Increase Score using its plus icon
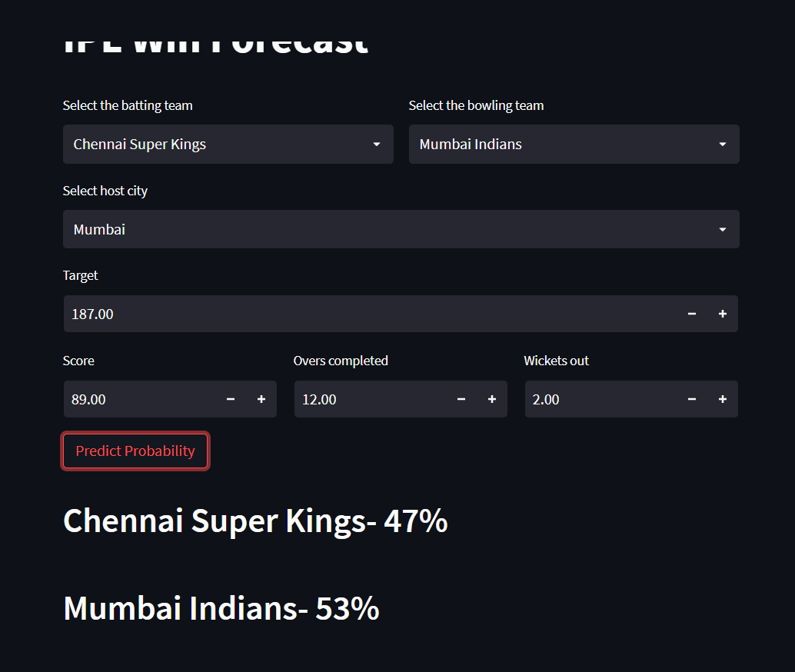The height and width of the screenshot is (672, 795). 261,399
